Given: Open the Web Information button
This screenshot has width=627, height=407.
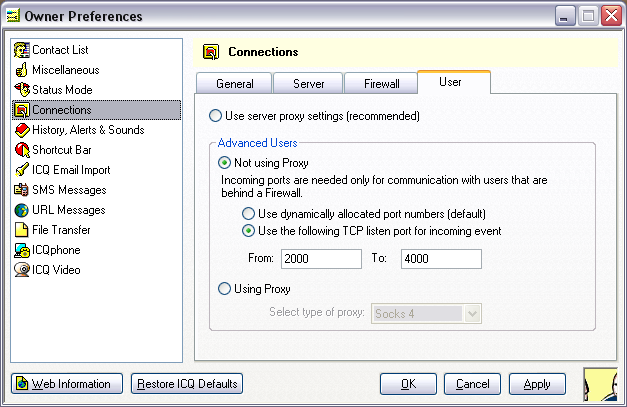Looking at the screenshot, I should pos(67,384).
